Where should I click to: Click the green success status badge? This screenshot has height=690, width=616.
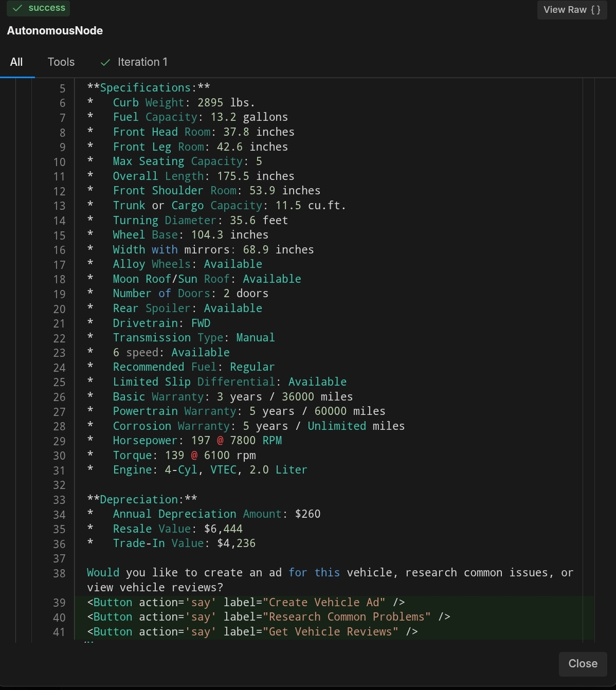(39, 8)
